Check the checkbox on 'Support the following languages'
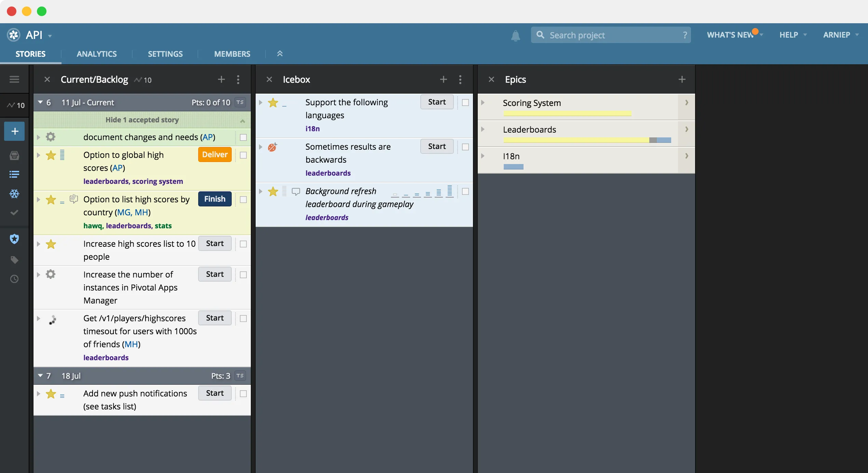This screenshot has width=868, height=473. pos(465,102)
